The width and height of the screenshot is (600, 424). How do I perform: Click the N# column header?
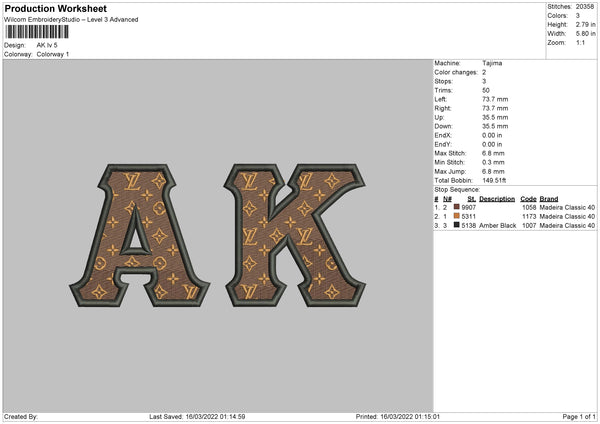point(447,199)
